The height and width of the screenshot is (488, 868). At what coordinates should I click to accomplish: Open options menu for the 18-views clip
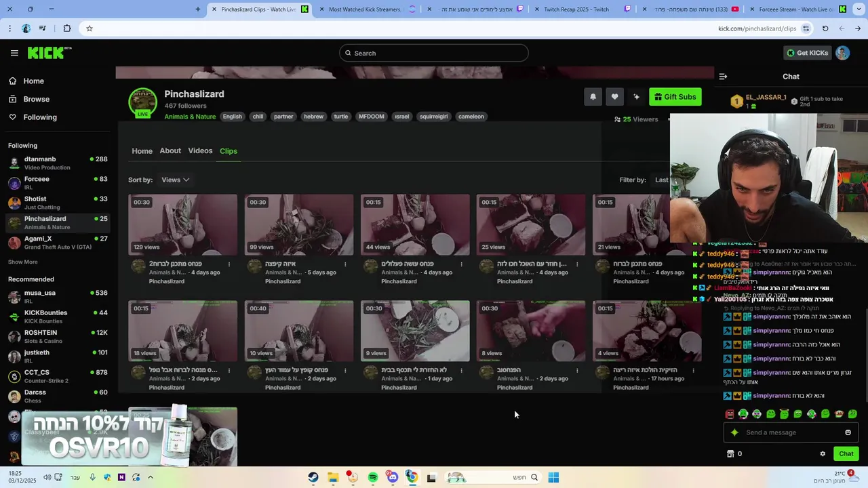pos(229,371)
